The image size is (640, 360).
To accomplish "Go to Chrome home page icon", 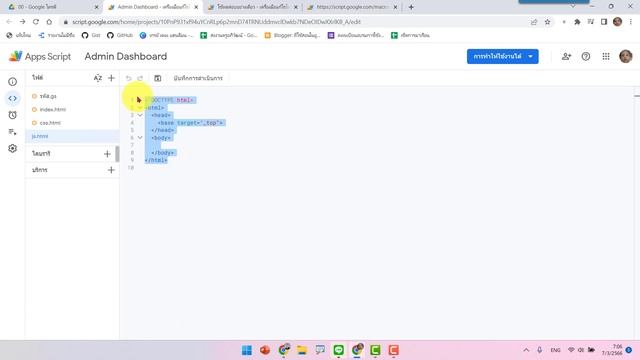I will point(49,22).
